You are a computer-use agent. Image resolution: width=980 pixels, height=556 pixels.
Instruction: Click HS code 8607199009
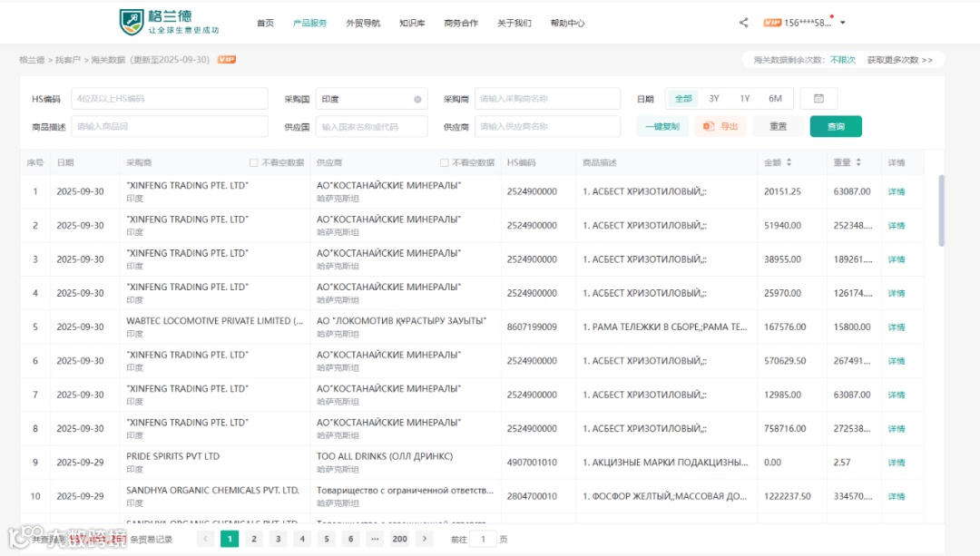pos(532,327)
